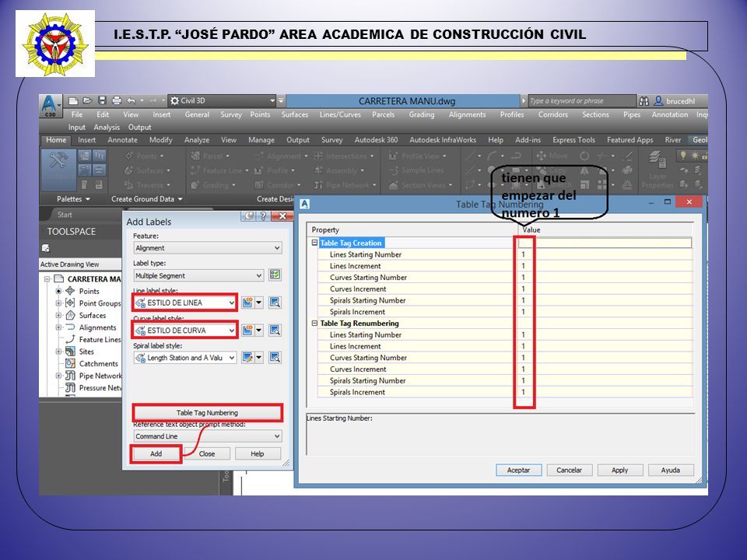Click pick-style icon beside ESTILO DE LINEA
This screenshot has height=560, width=747.
(275, 303)
